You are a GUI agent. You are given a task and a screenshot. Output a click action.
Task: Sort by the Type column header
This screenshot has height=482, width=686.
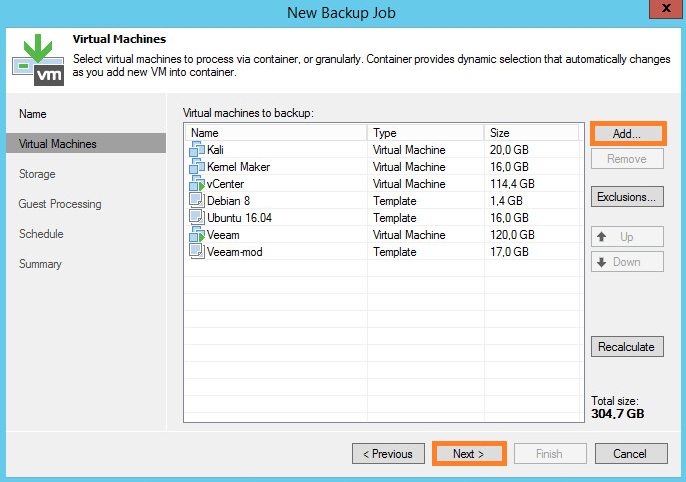tap(426, 133)
